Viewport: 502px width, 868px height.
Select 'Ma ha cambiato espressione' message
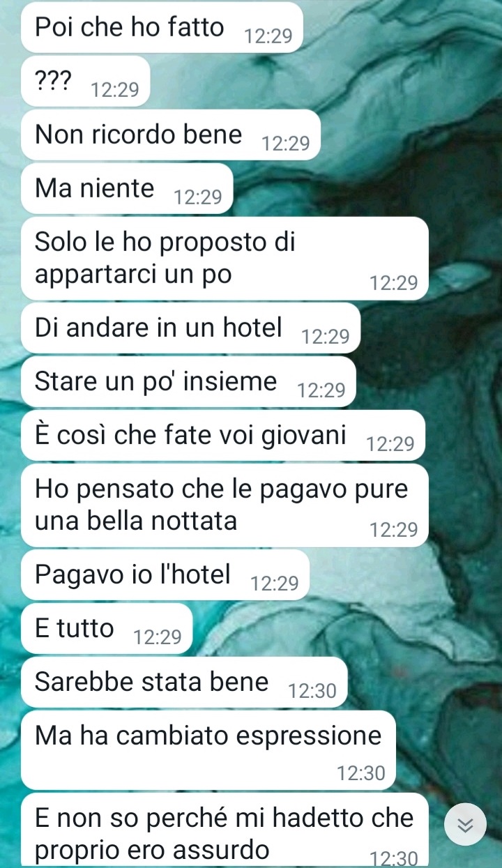[x=208, y=751]
